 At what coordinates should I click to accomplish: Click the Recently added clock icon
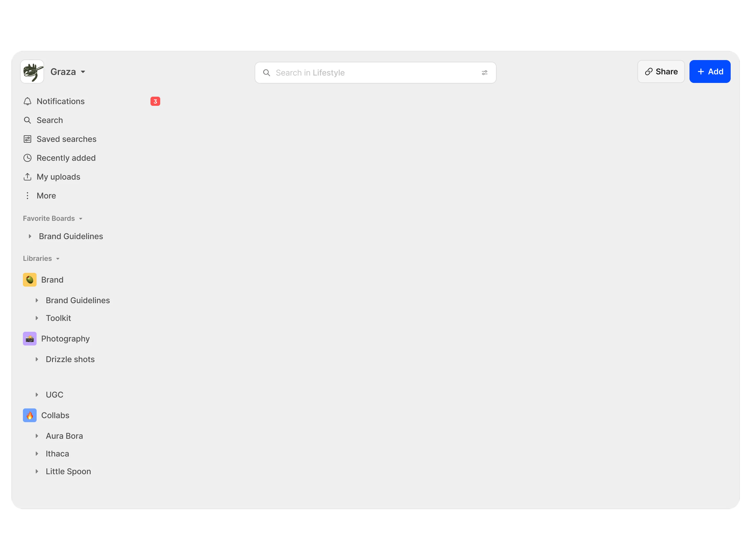[x=27, y=158]
